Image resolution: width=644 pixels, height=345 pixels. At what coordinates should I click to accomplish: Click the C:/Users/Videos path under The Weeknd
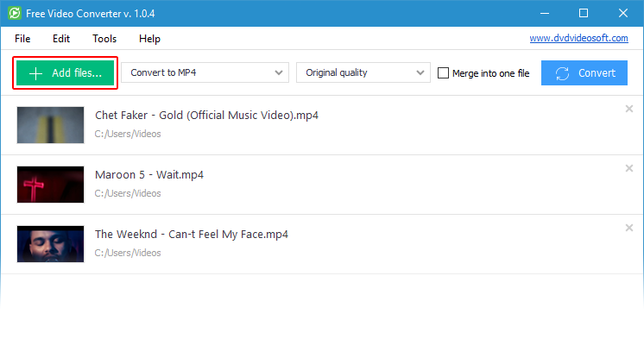pos(128,253)
